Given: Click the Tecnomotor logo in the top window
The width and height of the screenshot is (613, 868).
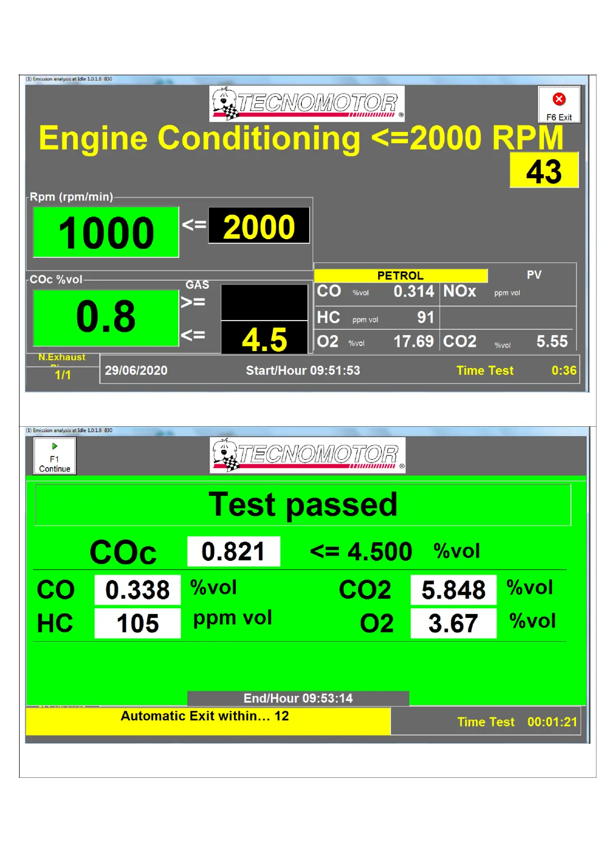Looking at the screenshot, I should [x=306, y=104].
